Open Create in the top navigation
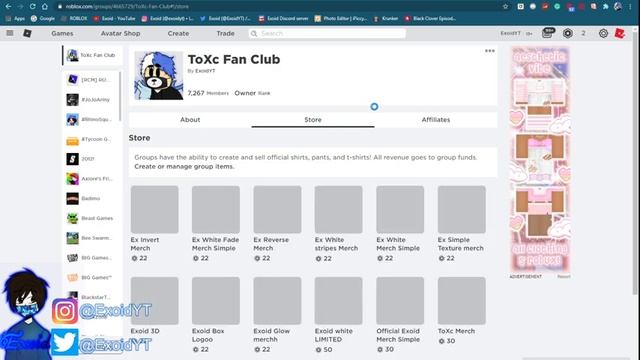The height and width of the screenshot is (360, 640). tap(178, 33)
